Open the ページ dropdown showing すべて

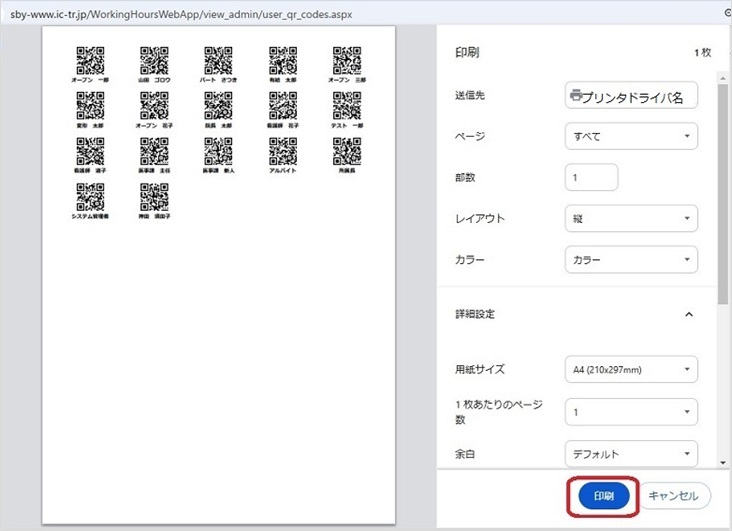tap(631, 136)
